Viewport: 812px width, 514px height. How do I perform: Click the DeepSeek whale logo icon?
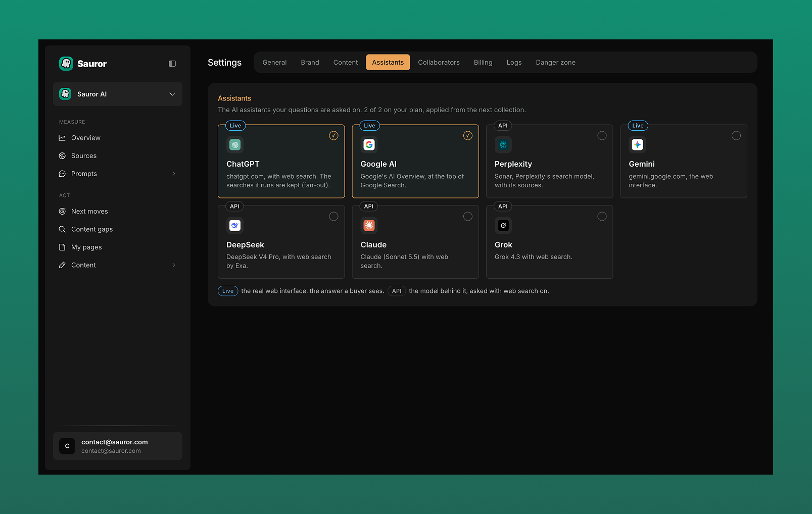tap(235, 226)
